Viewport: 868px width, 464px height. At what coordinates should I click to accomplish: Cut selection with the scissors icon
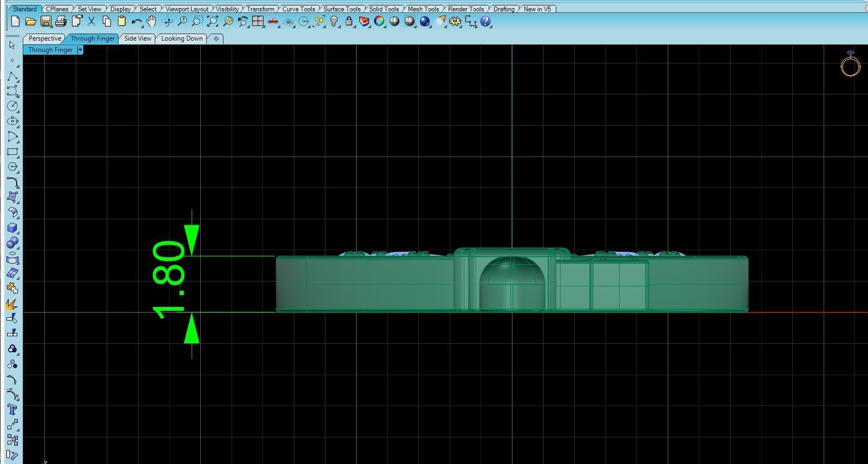(x=91, y=22)
